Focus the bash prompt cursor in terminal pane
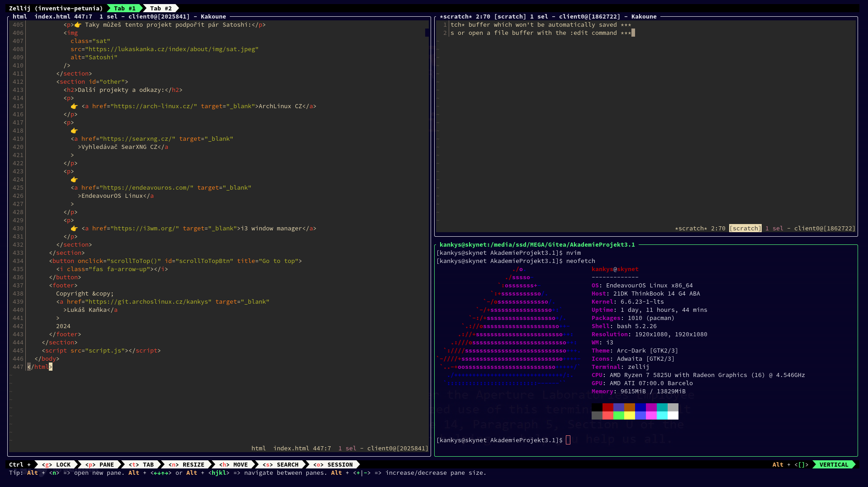 coord(568,440)
